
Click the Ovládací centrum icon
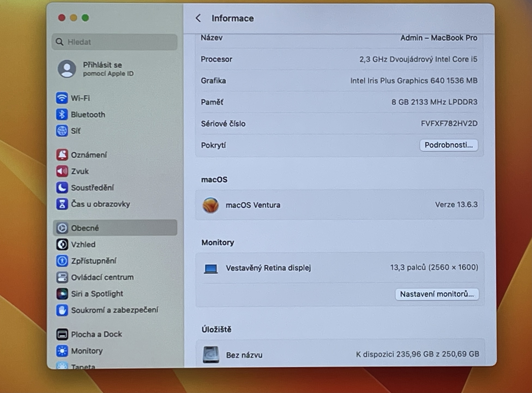pos(62,277)
